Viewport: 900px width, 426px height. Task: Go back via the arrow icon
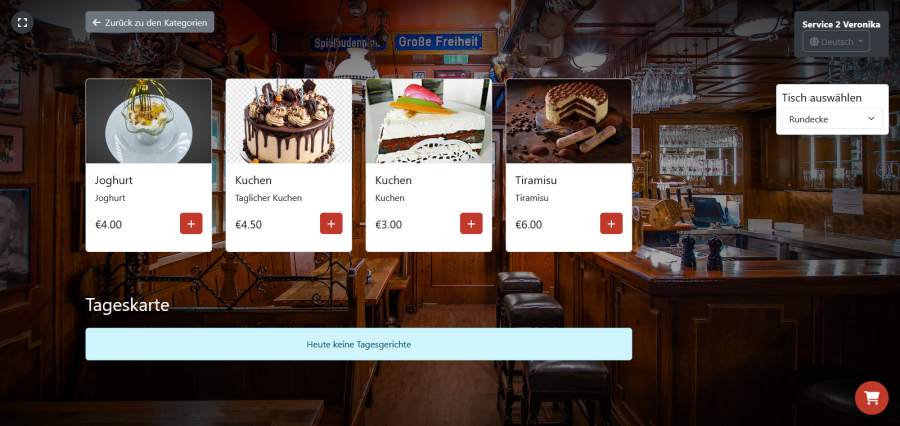[96, 22]
